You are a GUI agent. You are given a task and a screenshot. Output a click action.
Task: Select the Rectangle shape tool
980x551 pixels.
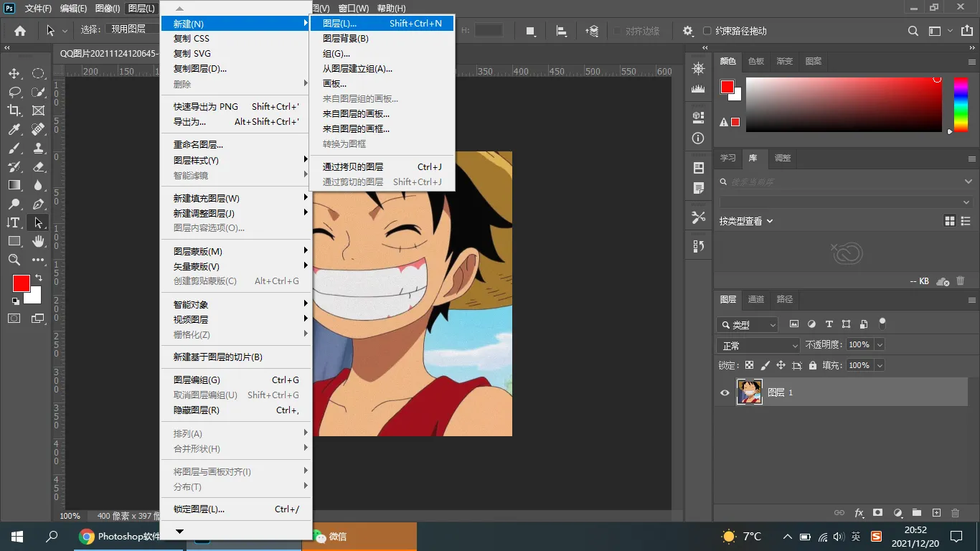(14, 241)
